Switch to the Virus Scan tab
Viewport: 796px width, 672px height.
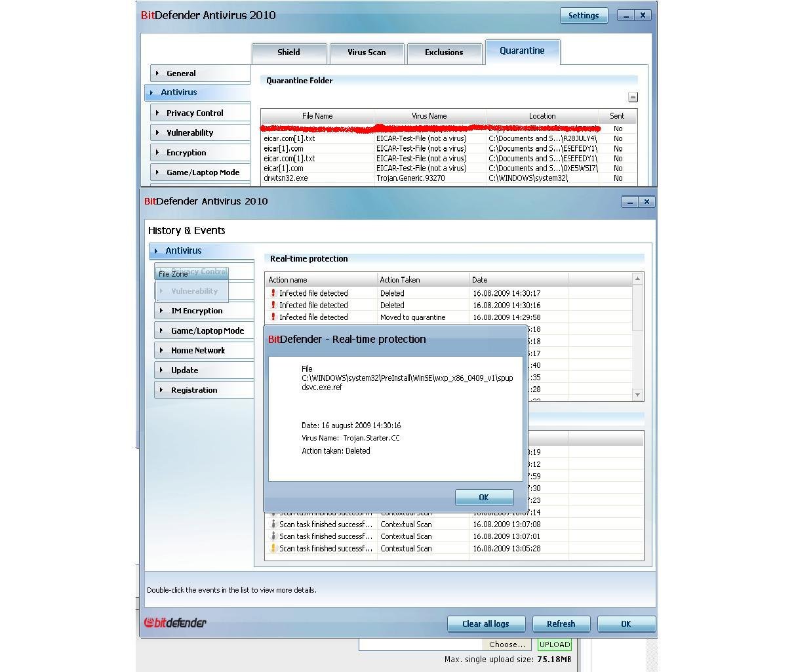(x=367, y=52)
